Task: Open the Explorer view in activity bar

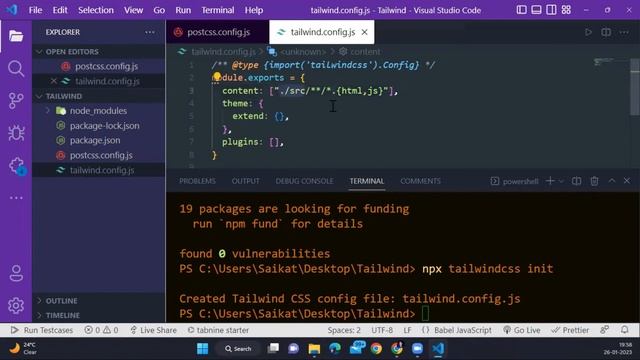Action: (x=16, y=36)
